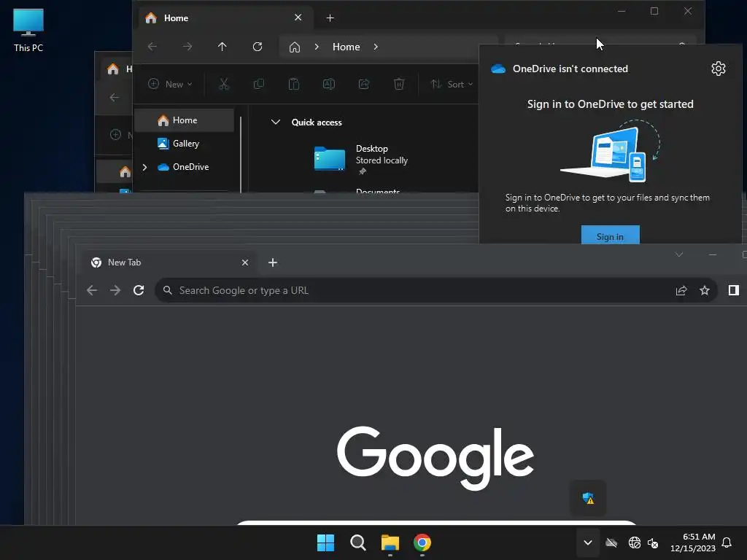Refresh the File Explorer Home view
This screenshot has width=747, height=560.
point(258,47)
